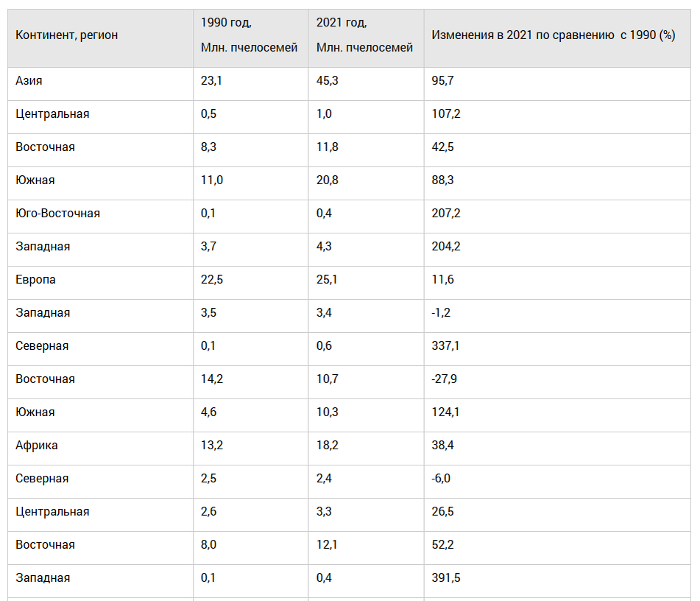This screenshot has width=700, height=601.
Task: Click the 'Европа' row label
Action: 36,280
